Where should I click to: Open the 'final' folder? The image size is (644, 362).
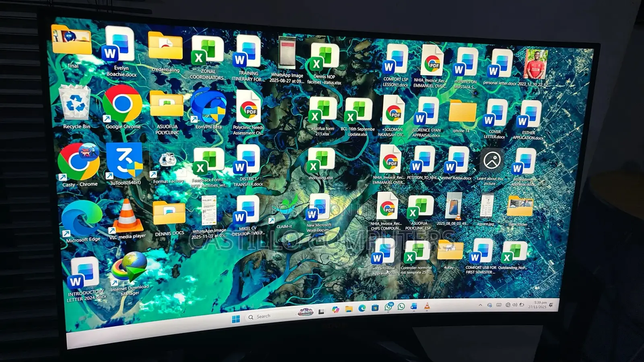72,47
